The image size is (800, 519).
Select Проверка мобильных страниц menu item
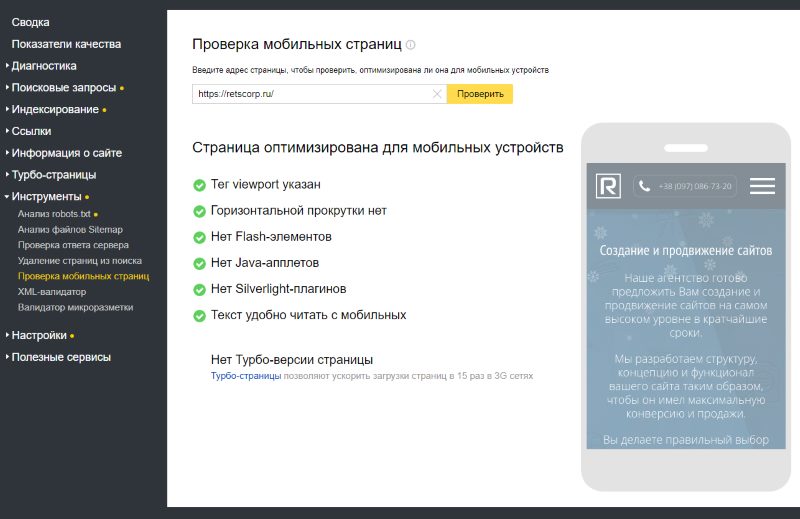[x=83, y=276]
